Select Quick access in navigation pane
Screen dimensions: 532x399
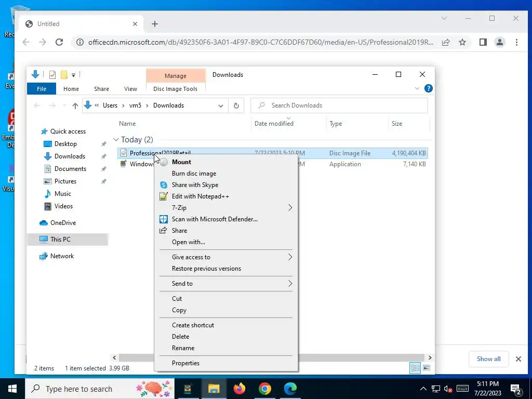tap(68, 131)
